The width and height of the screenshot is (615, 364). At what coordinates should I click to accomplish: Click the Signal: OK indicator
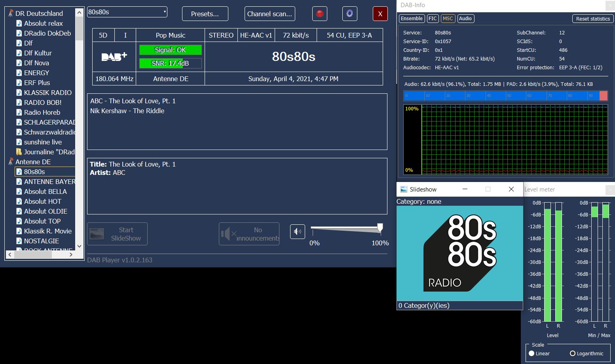[171, 50]
